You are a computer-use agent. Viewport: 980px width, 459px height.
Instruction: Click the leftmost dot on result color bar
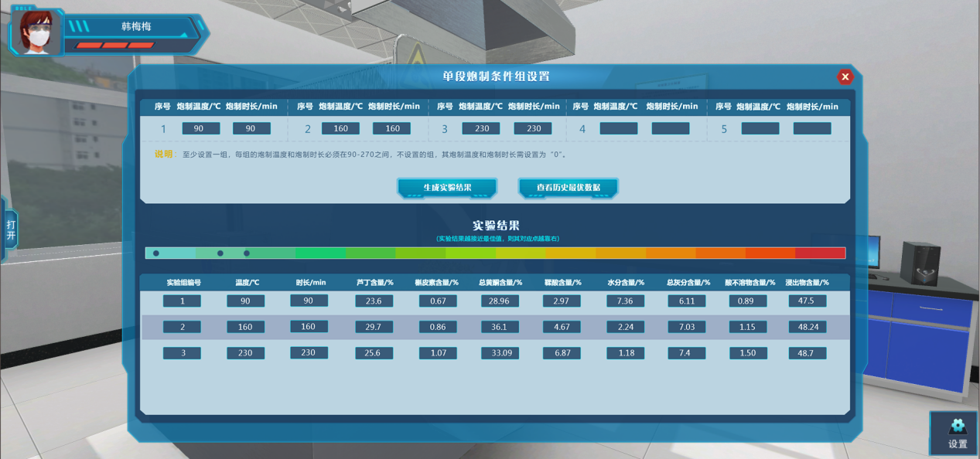click(x=156, y=253)
